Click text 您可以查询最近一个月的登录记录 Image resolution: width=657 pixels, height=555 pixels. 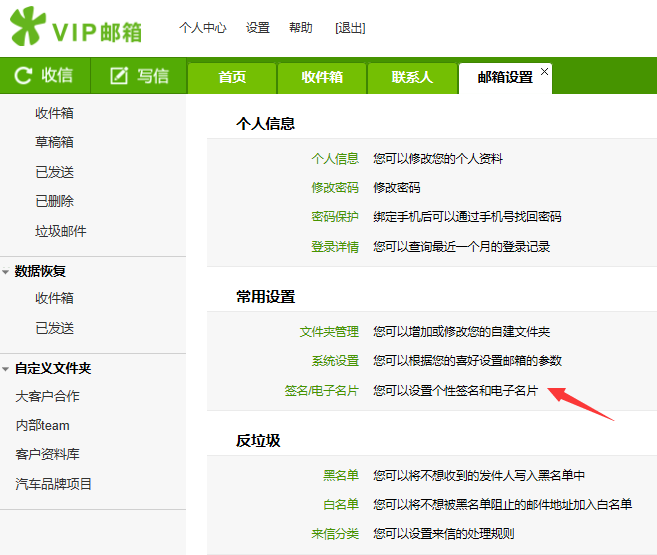tap(462, 247)
